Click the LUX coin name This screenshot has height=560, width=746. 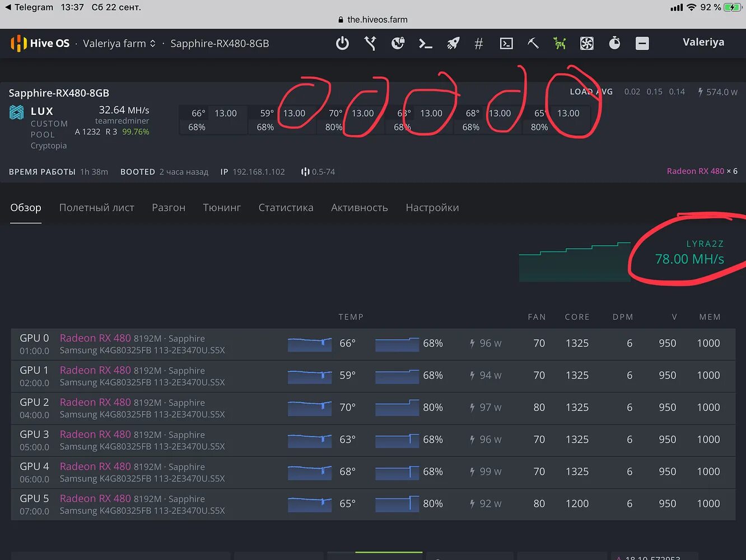click(42, 111)
